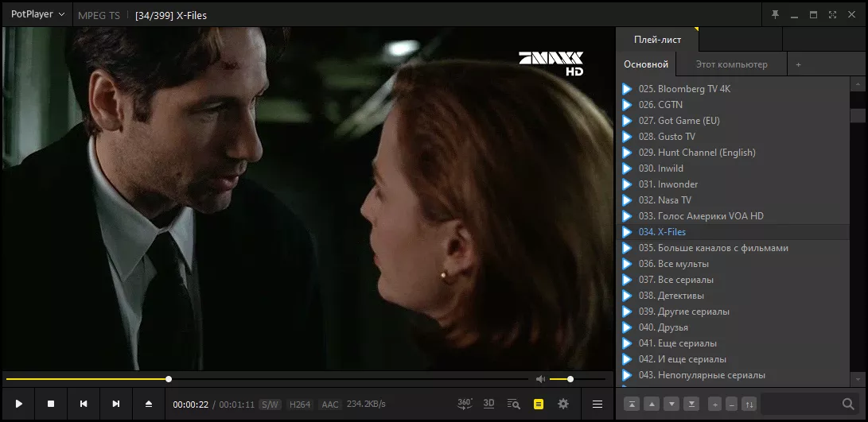Toggle 360° video mode
Screen dimensions: 868x422
coord(465,404)
